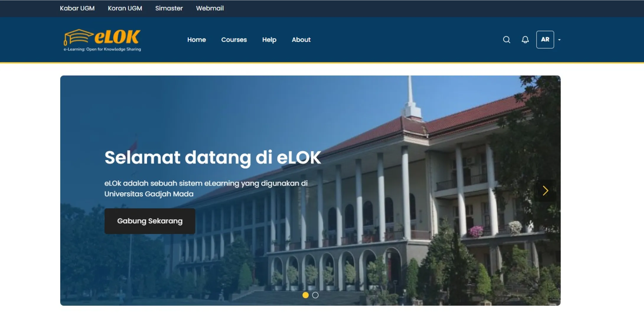Click the eLOK logo

coord(102,40)
